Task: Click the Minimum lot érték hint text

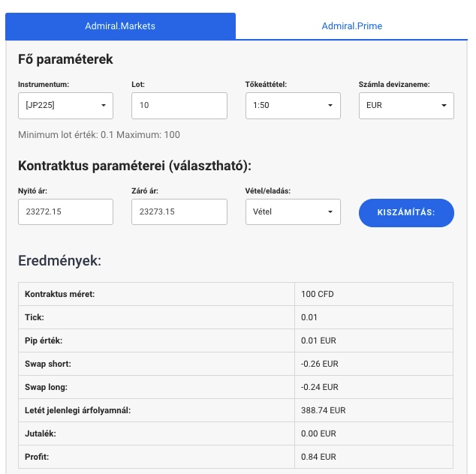Action: coord(99,135)
